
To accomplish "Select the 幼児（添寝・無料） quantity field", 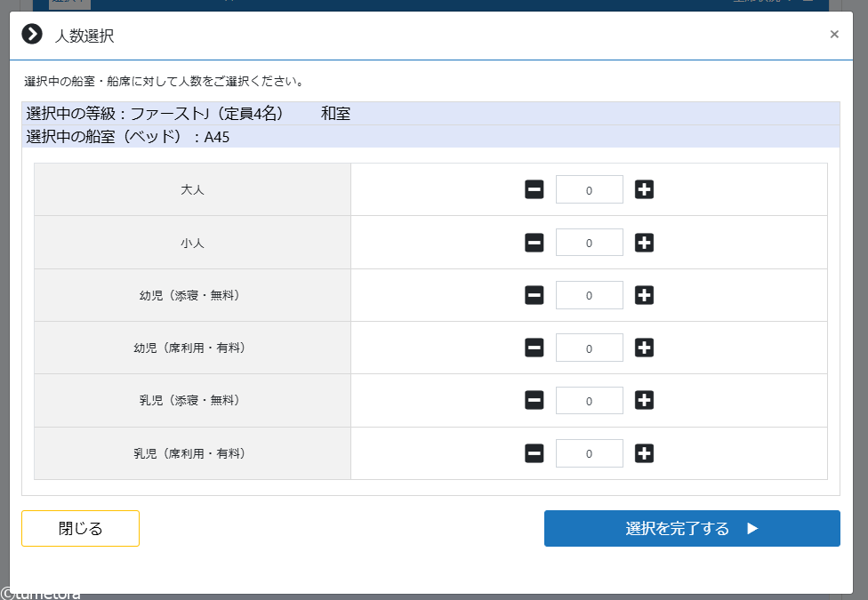I will [589, 295].
